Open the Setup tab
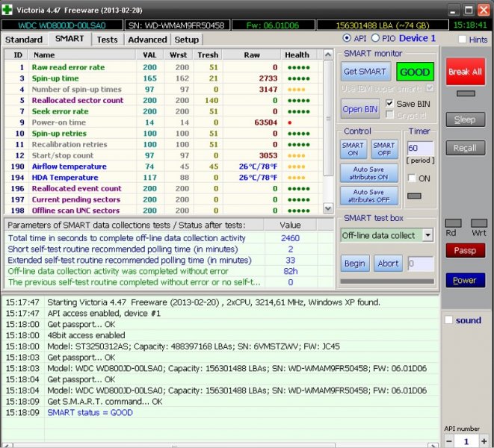494x448 pixels. (187, 40)
